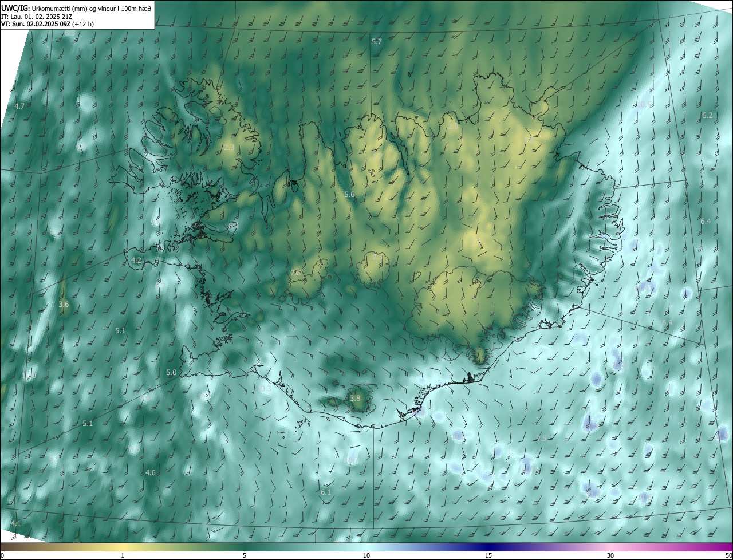Image resolution: width=733 pixels, height=560 pixels.
Task: Click the 8.1 value label
Action: click(x=234, y=226)
